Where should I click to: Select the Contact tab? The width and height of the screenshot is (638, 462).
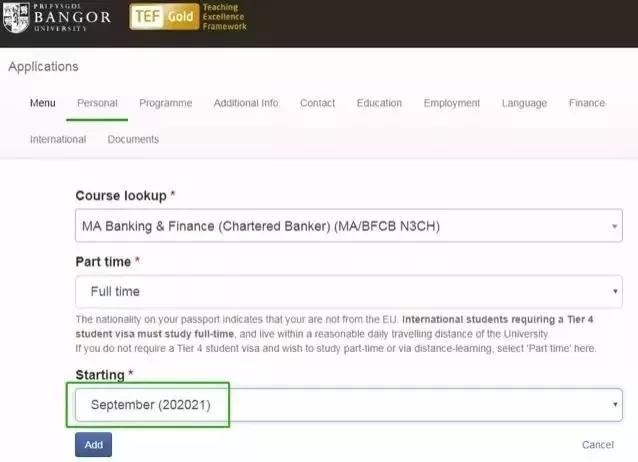(317, 103)
